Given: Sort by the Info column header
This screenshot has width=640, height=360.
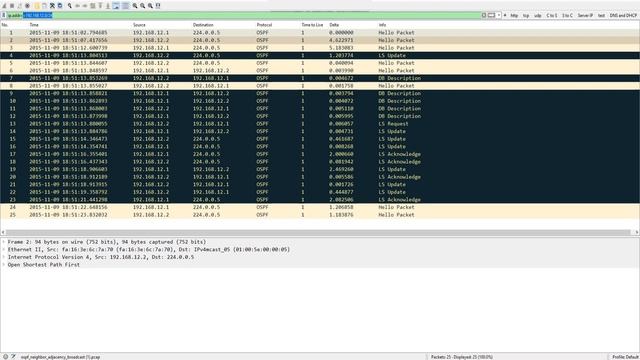Looking at the screenshot, I should tap(382, 25).
